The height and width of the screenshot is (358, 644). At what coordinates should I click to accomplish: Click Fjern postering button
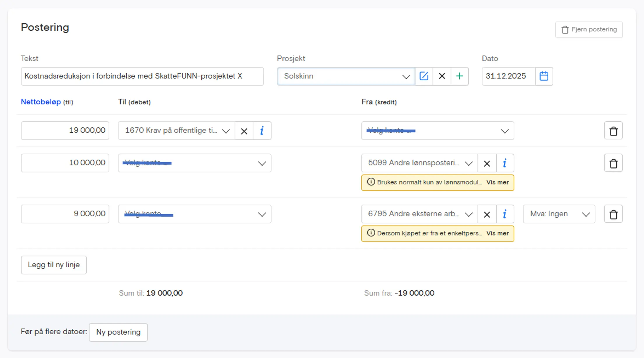tap(589, 29)
